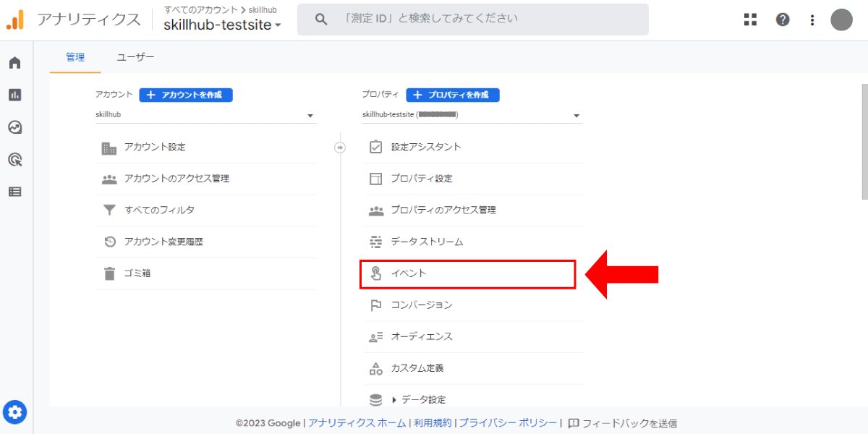Screen dimensions: 868x434
Task: Open the skillhub account dropdown
Action: coord(206,115)
